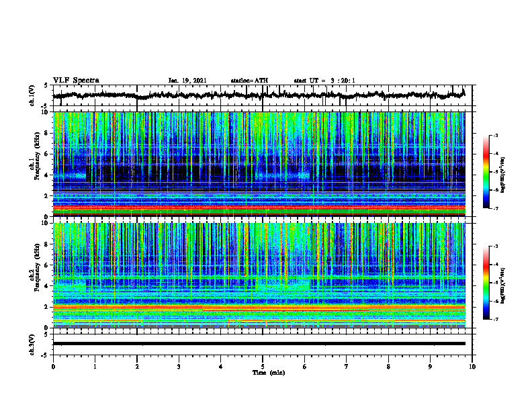The width and height of the screenshot is (532, 411).
Task: Click the '-3' label on ch.1 color bar
Action: click(496, 135)
